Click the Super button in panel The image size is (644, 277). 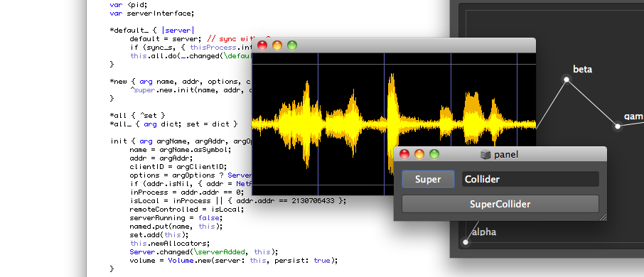428,179
